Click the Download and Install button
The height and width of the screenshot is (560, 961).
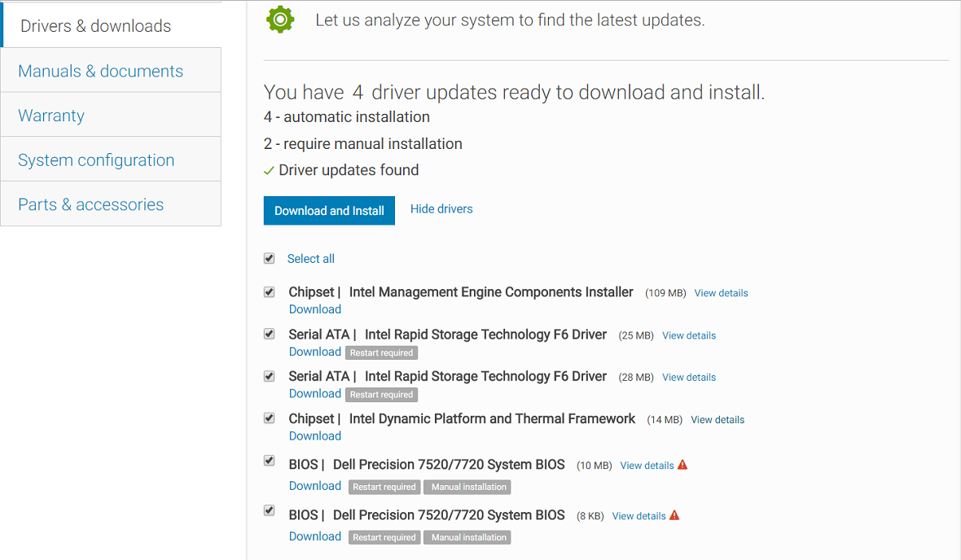click(329, 210)
